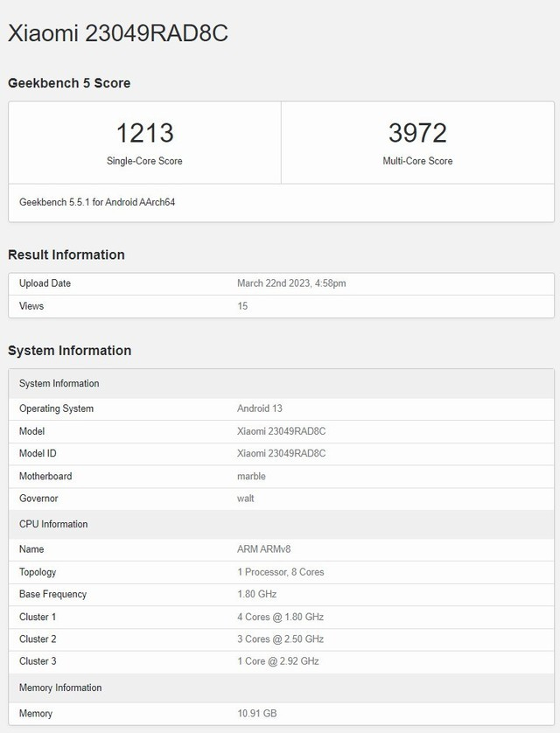
Task: Click the Single-Core Score label
Action: click(x=144, y=161)
